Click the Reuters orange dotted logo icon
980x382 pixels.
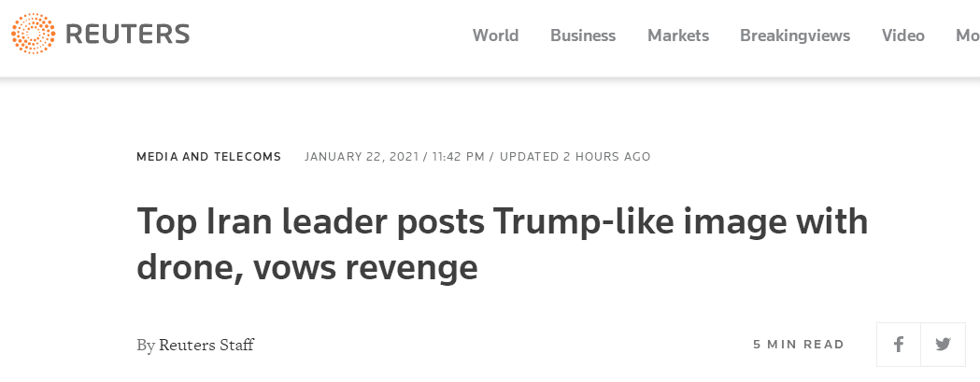(33, 35)
